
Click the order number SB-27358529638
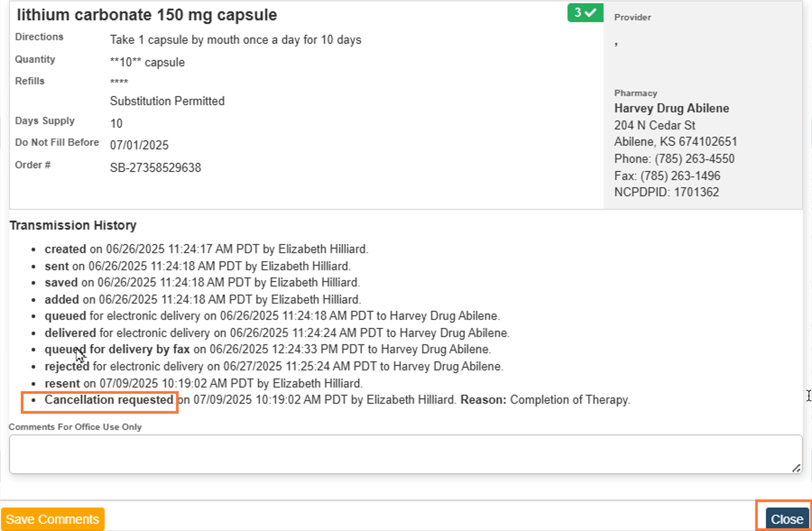156,168
